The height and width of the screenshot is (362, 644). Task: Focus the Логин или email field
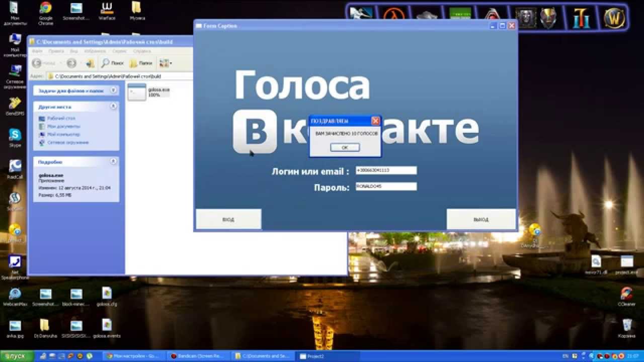click(386, 170)
